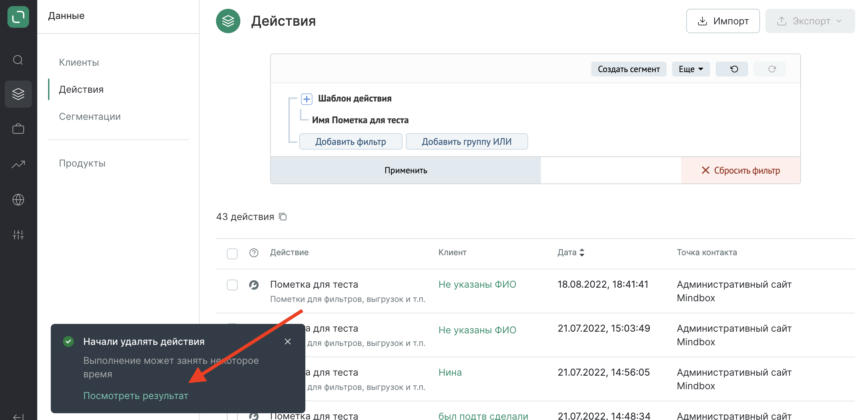
Task: Open Посмотреть результат link
Action: pos(136,396)
